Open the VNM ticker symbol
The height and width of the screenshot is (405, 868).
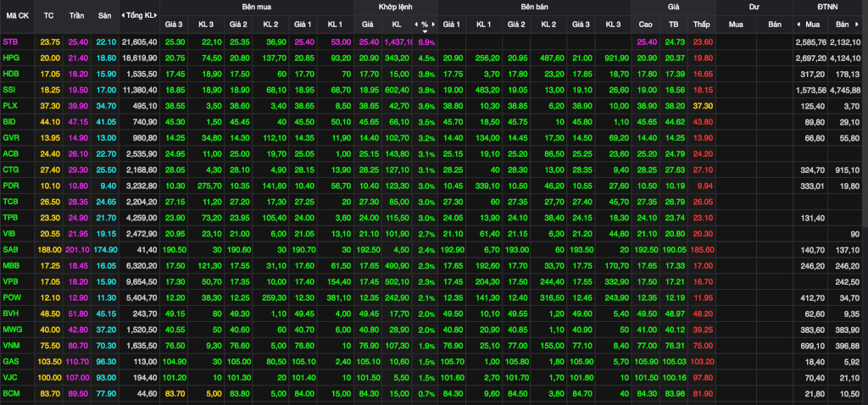coord(11,346)
